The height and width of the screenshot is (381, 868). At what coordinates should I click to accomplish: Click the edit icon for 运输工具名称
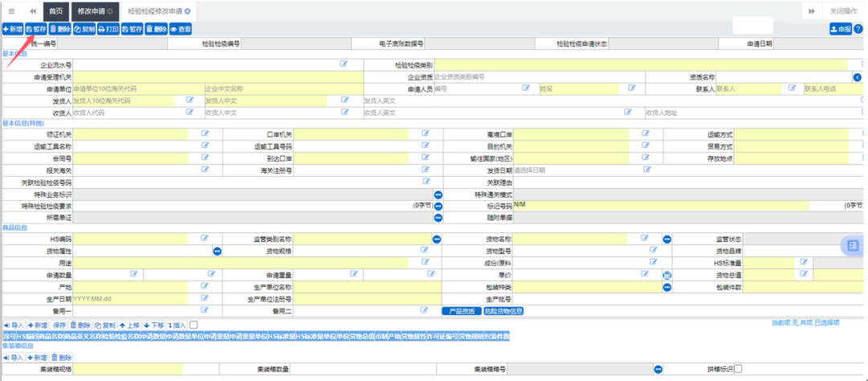pyautogui.click(x=205, y=145)
